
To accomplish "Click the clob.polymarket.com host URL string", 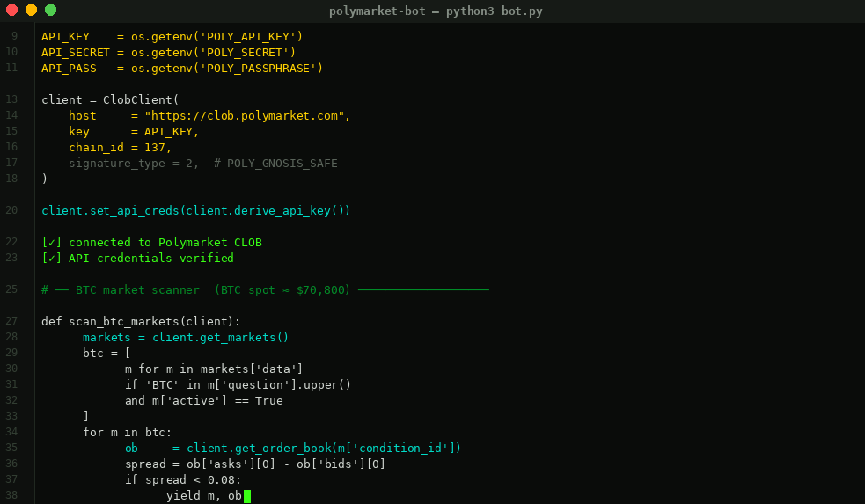I will [x=245, y=116].
